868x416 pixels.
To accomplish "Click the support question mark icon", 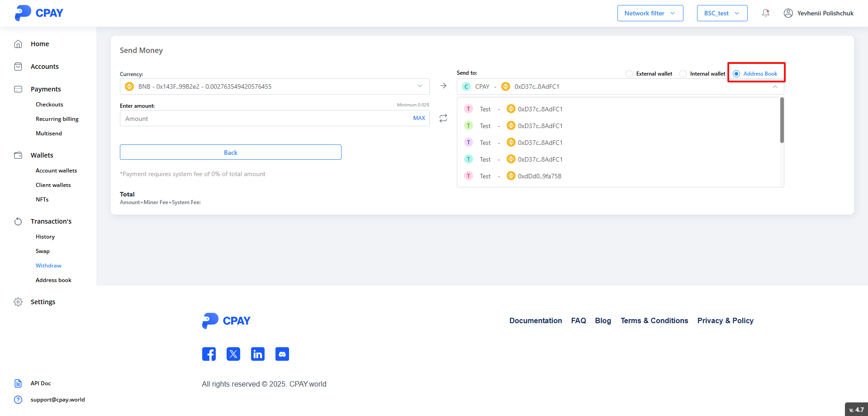I will pos(18,400).
